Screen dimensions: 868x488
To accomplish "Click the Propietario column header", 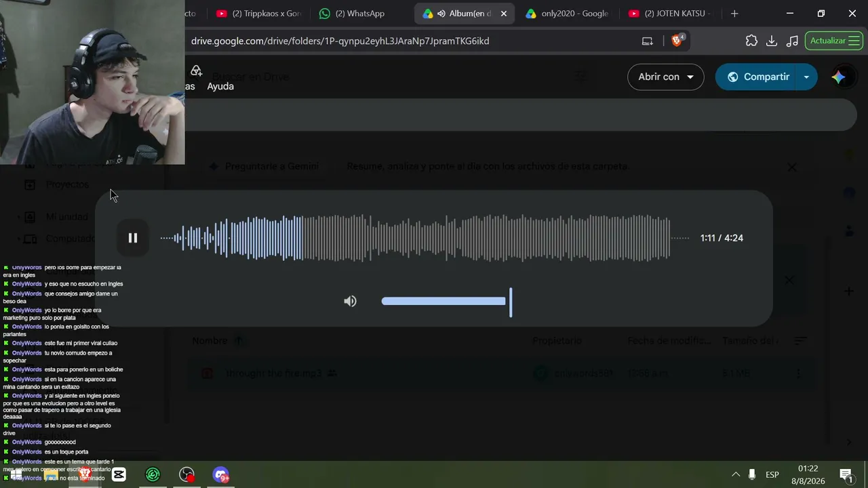I will click(x=557, y=341).
